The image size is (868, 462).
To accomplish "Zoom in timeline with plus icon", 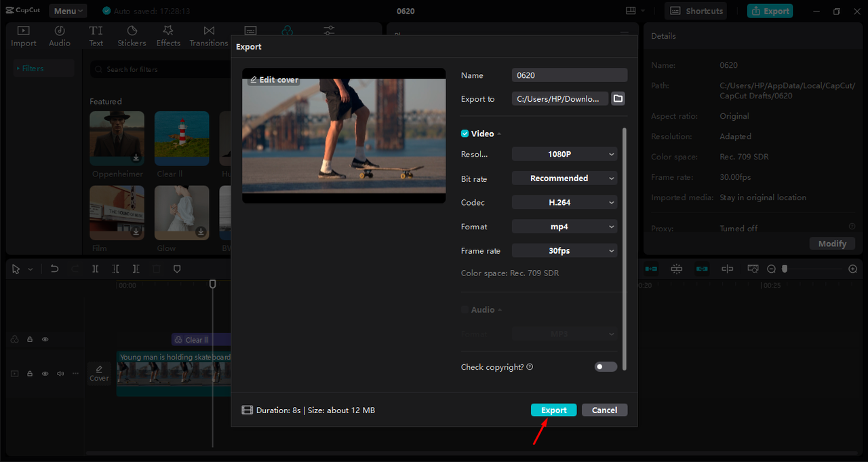I will [x=853, y=269].
